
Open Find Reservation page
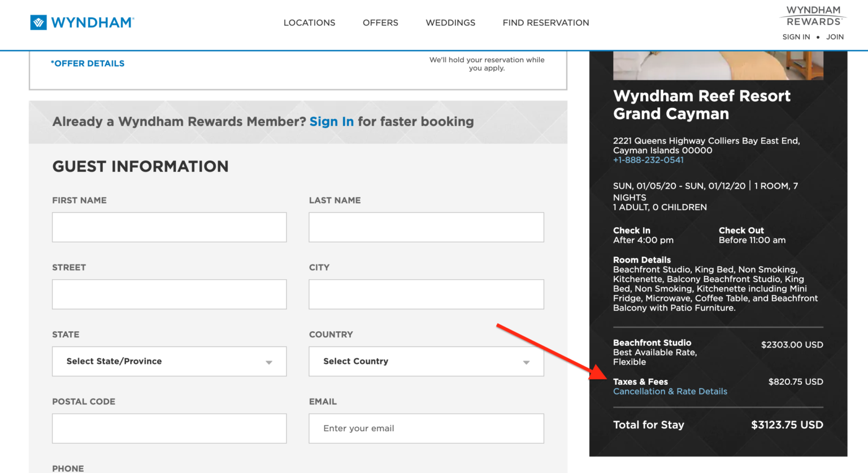[x=545, y=23]
